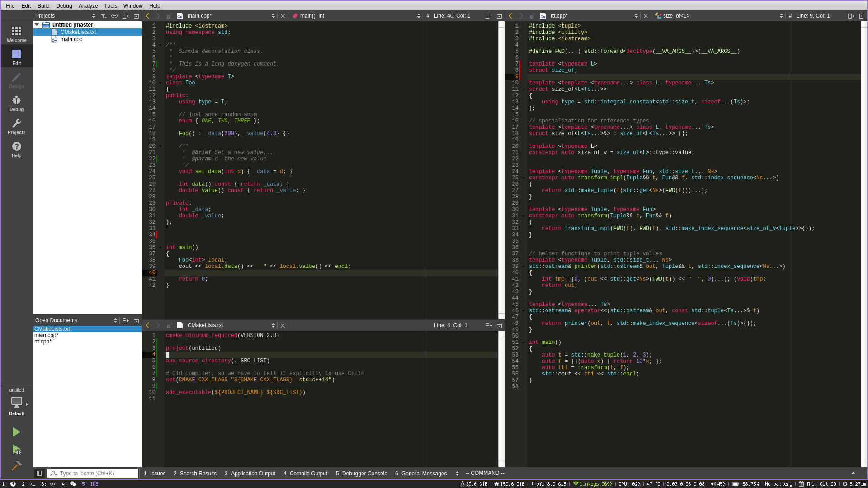This screenshot has height=488, width=868.
Task: Open the Analyze menu
Action: 88,6
